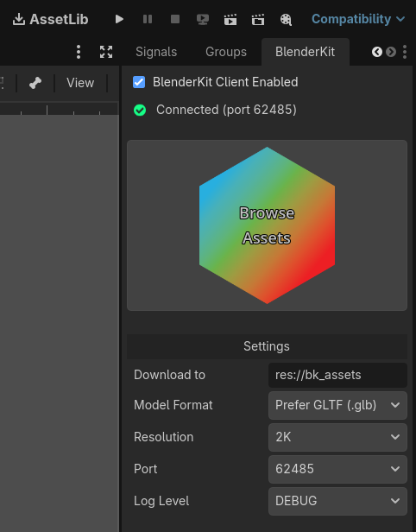
Task: Go to next dock tab arrow
Action: click(391, 52)
